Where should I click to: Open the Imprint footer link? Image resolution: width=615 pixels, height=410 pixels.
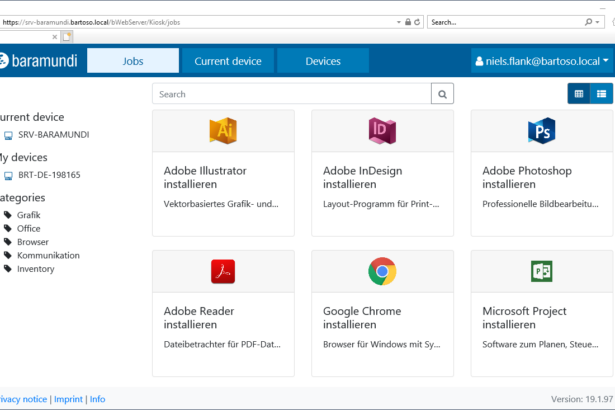(68, 399)
